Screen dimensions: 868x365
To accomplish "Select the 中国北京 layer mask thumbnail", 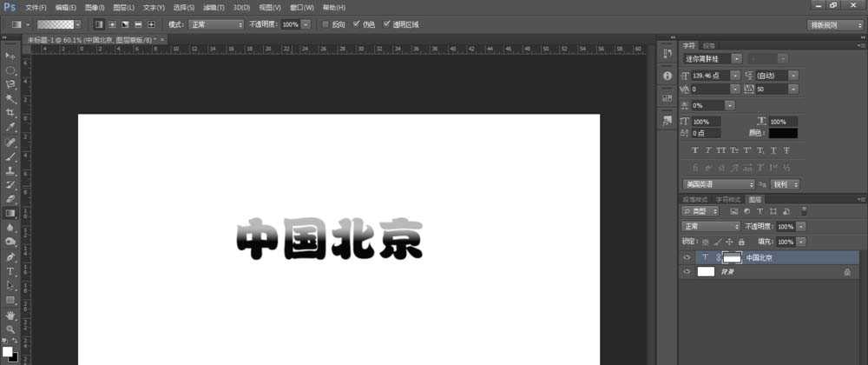I will point(732,257).
